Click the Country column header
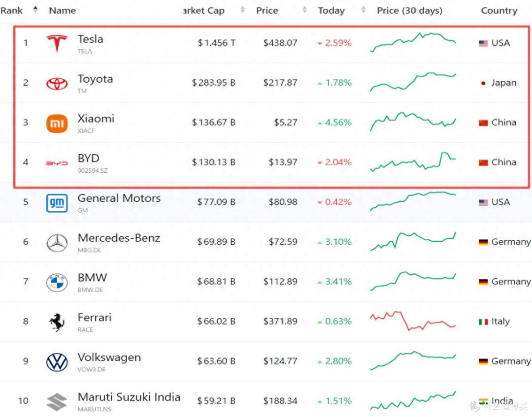 [499, 10]
